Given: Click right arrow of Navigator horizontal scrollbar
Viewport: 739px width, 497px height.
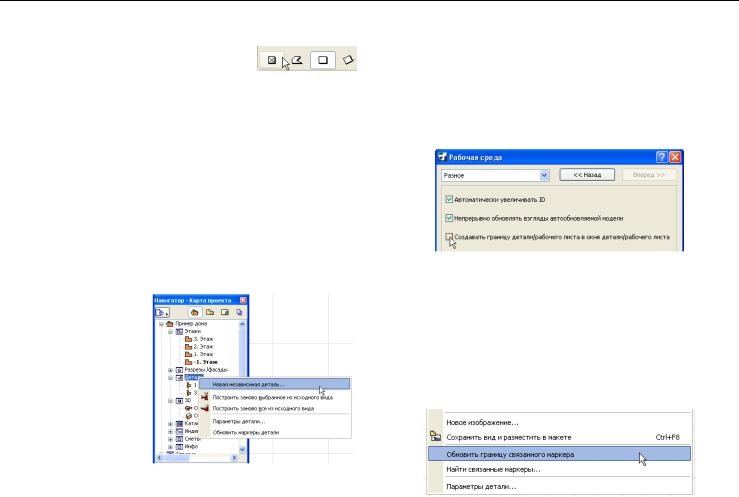Looking at the screenshot, I should (x=234, y=457).
